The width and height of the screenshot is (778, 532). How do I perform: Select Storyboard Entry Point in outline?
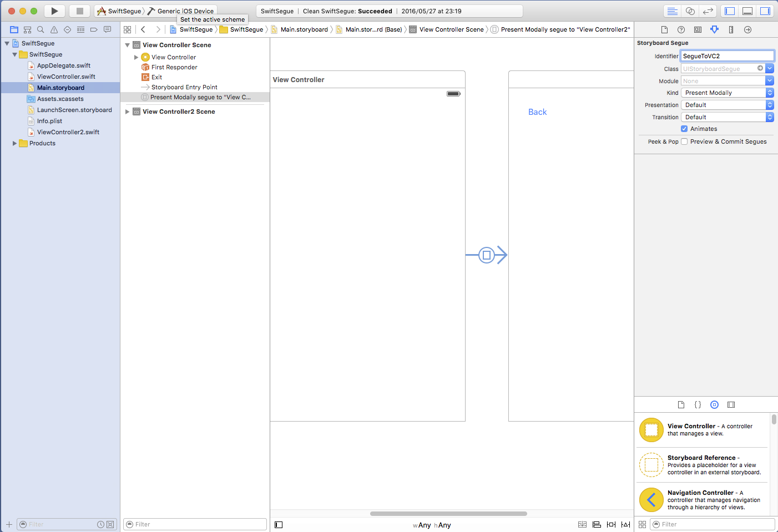coord(184,87)
